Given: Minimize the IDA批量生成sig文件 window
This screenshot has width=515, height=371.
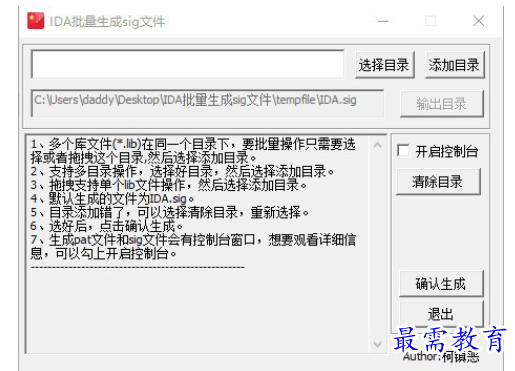Looking at the screenshot, I should pyautogui.click(x=383, y=21).
